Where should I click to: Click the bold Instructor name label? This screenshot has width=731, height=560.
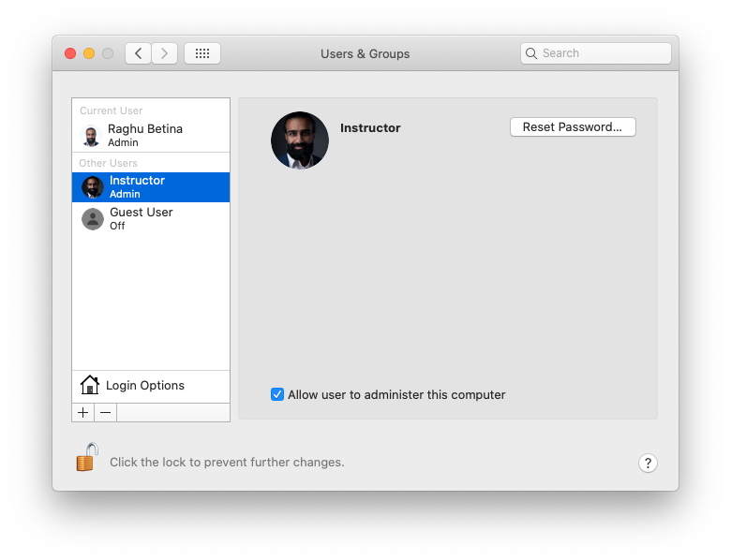coord(370,128)
